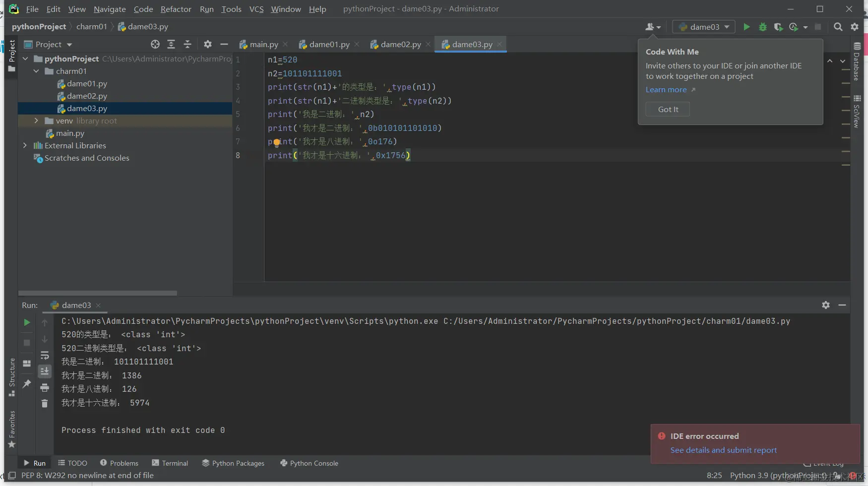Open the SciView side panel
The height and width of the screenshot is (486, 868).
pyautogui.click(x=857, y=111)
